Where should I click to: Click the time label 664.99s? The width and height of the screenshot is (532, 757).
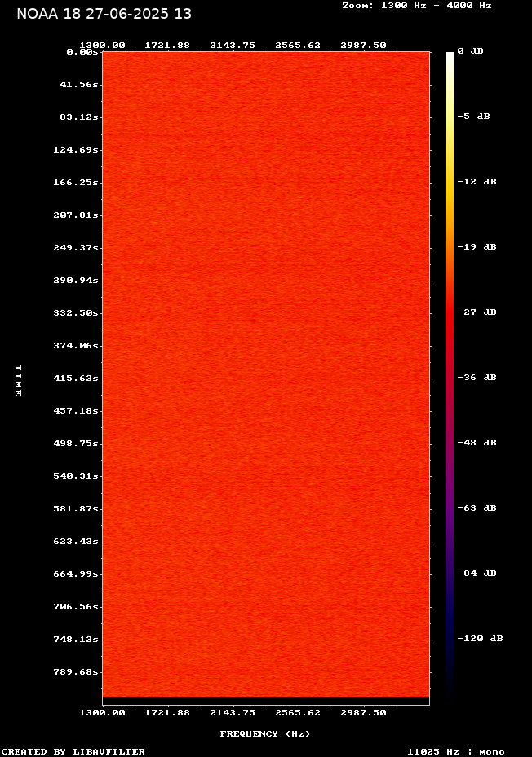pyautogui.click(x=76, y=574)
